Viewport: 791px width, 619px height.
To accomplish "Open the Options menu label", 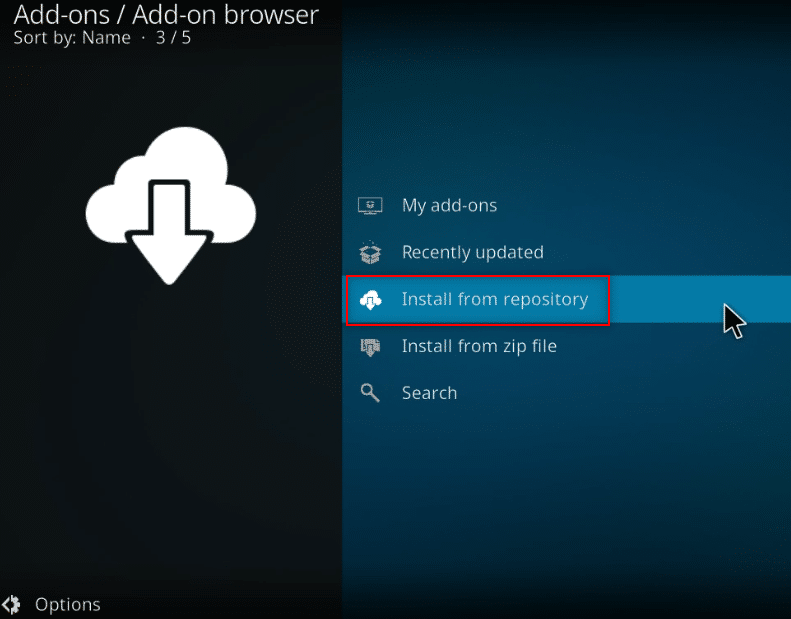I will [x=68, y=604].
